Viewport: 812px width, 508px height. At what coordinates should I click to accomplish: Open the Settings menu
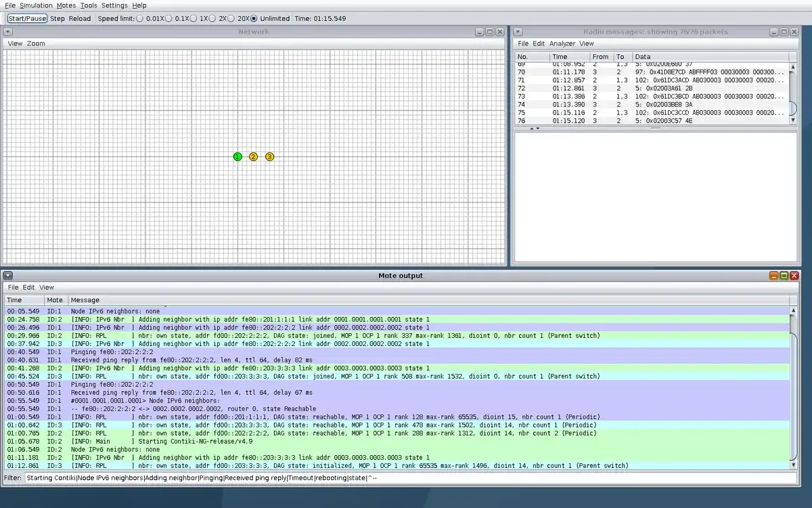(x=114, y=5)
